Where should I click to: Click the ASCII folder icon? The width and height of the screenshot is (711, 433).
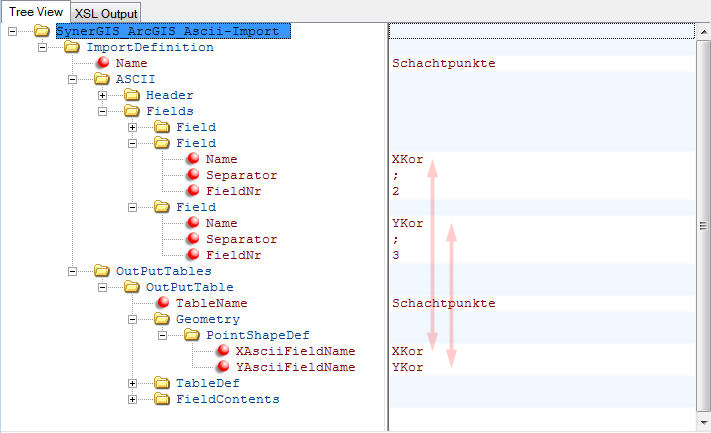pos(102,79)
